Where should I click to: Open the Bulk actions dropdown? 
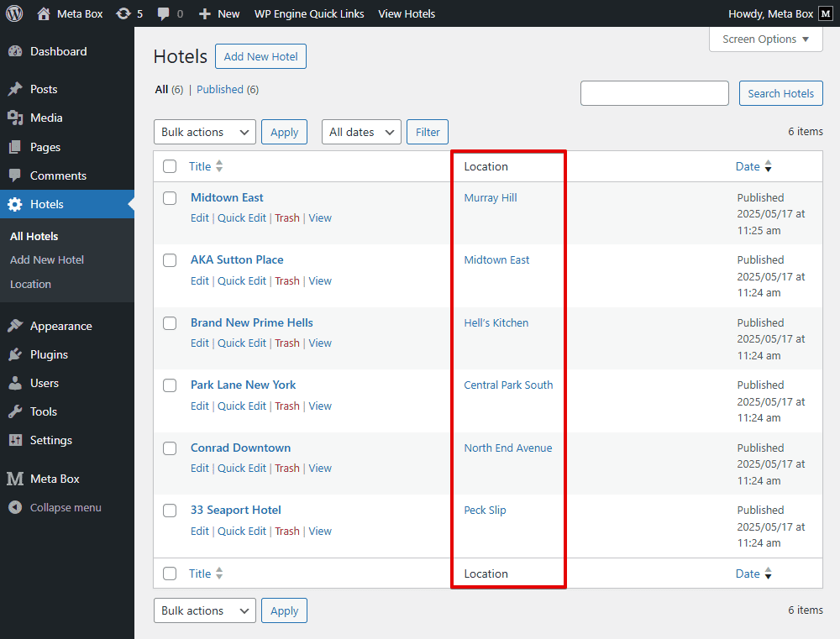(x=204, y=132)
